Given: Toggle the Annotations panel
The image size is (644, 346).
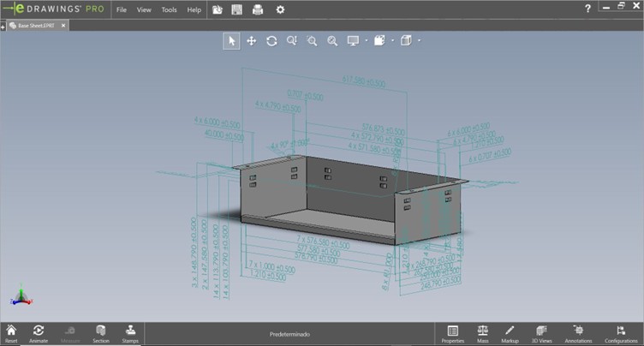Looking at the screenshot, I should 579,332.
